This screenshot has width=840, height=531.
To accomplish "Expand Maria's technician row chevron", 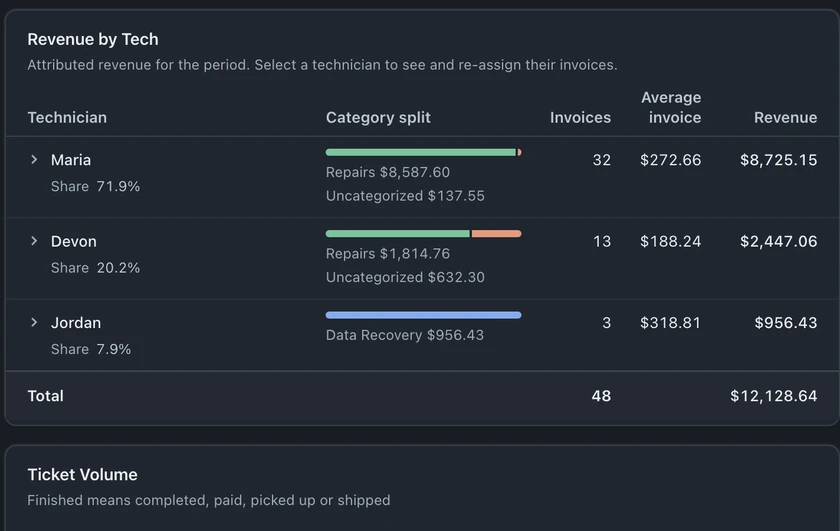I will (34, 160).
